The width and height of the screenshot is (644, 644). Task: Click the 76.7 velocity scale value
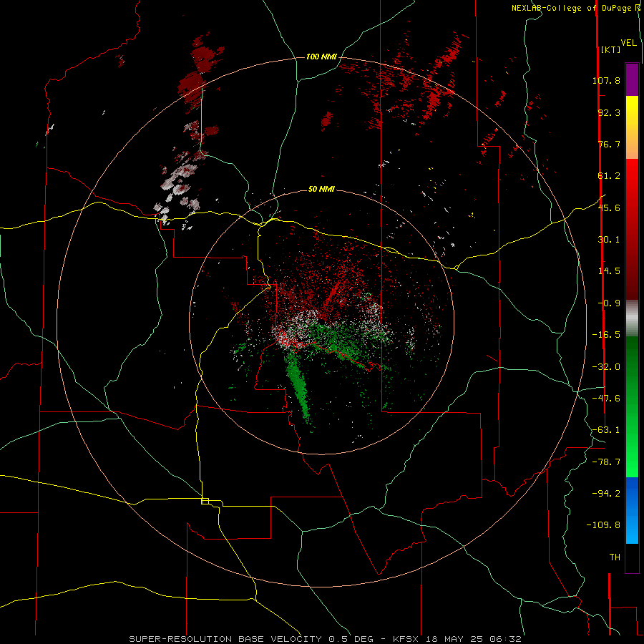[609, 144]
